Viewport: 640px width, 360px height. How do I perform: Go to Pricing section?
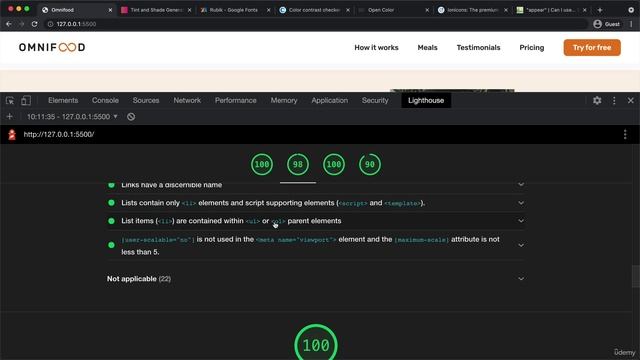[x=531, y=47]
